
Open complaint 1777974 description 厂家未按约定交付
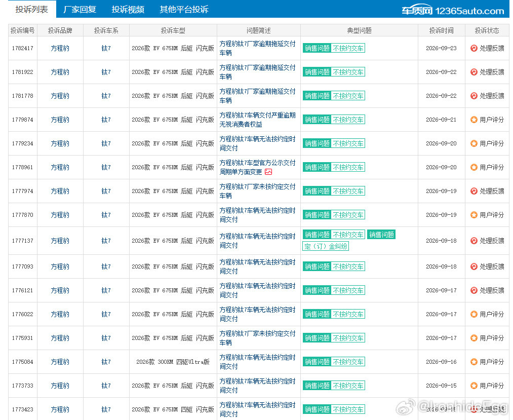(x=257, y=191)
